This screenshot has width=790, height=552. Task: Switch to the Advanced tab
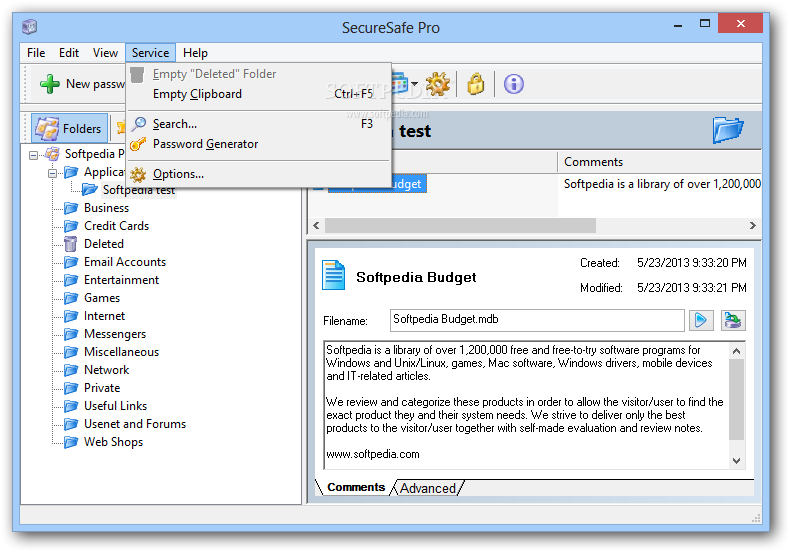click(x=428, y=488)
